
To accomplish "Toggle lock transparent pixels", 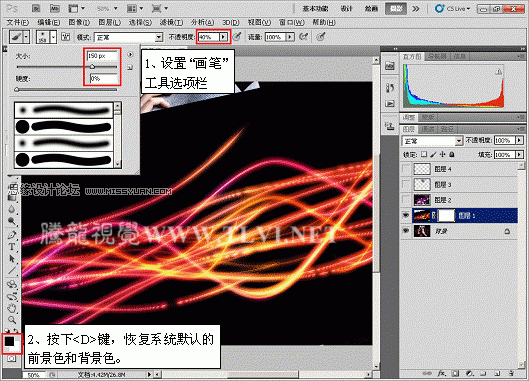I will (x=424, y=154).
